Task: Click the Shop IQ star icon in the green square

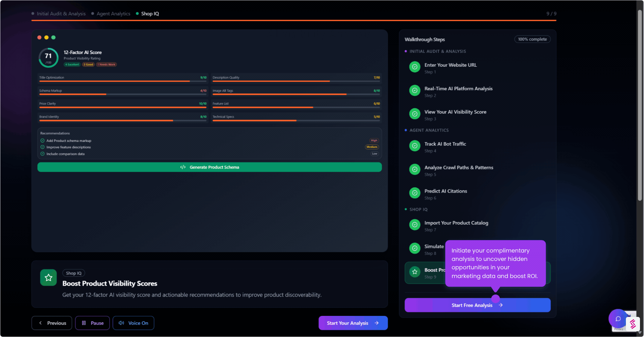Action: 48,277
